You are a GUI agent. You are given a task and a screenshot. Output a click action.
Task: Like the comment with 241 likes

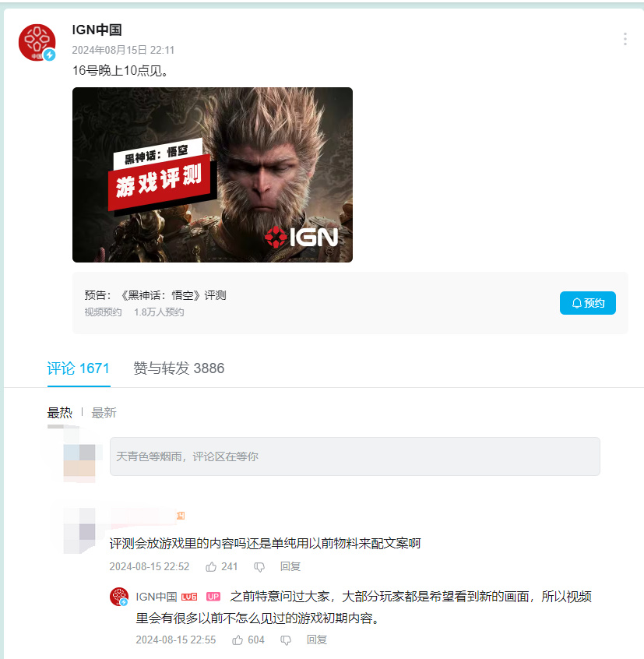pos(211,567)
